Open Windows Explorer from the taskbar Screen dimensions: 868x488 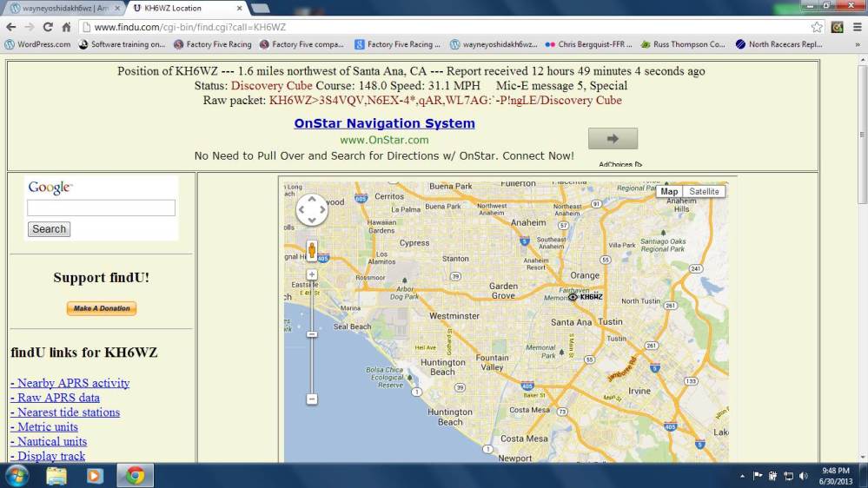point(56,475)
